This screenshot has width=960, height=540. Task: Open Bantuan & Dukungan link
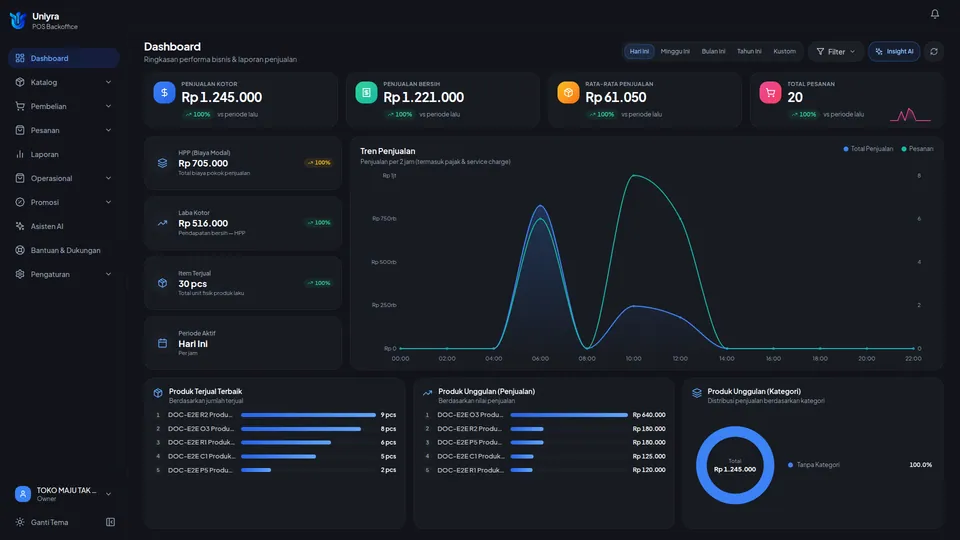click(x=64, y=250)
